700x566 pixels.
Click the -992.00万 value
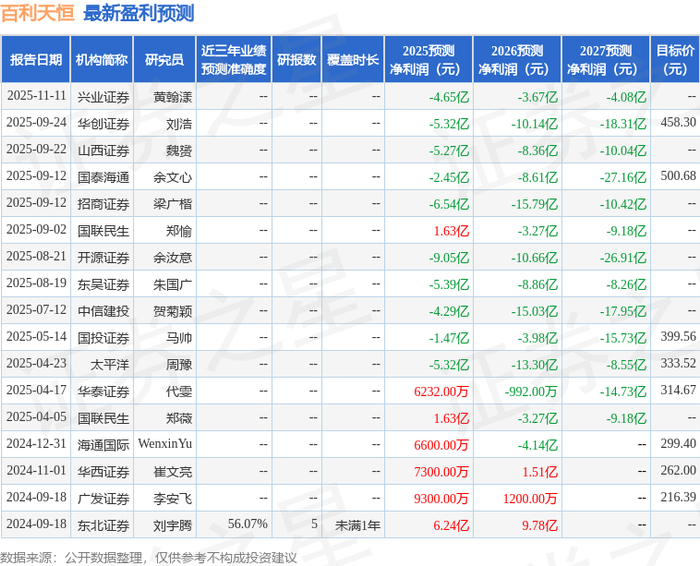(531, 391)
